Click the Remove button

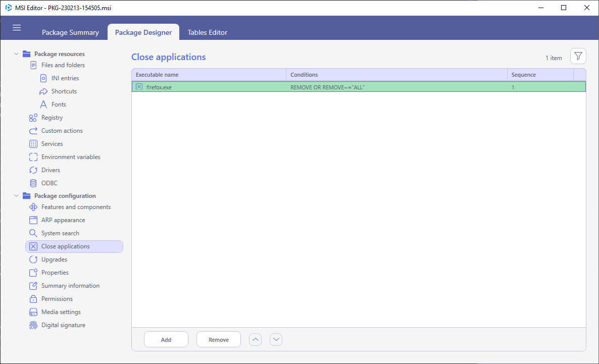219,339
